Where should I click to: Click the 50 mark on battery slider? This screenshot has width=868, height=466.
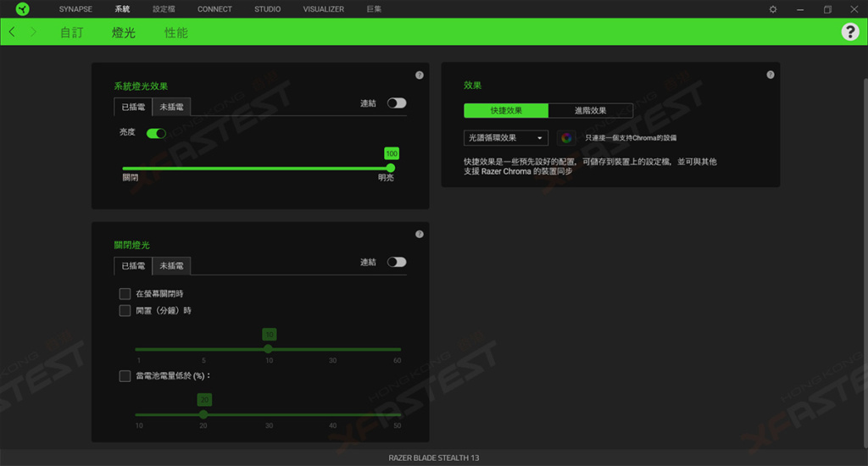coord(397,425)
